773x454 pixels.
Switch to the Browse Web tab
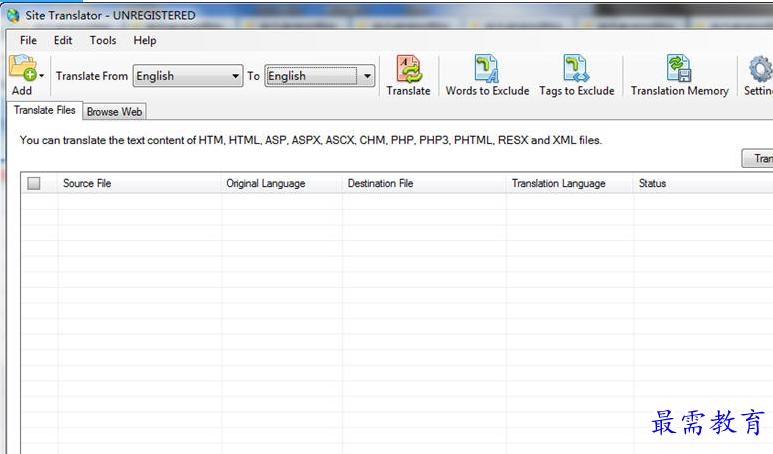click(114, 112)
